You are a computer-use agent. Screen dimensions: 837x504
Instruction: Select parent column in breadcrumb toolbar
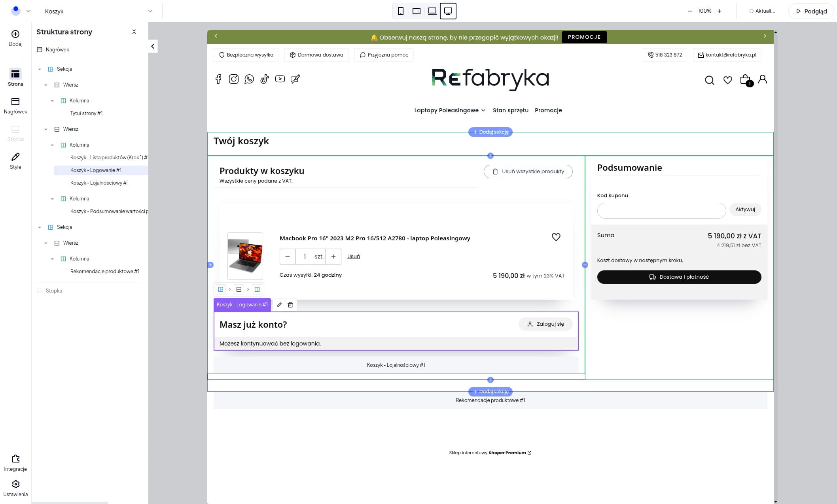(x=257, y=289)
